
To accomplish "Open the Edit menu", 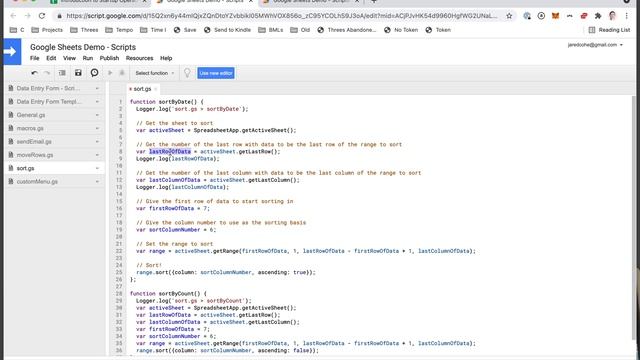I will coord(51,58).
